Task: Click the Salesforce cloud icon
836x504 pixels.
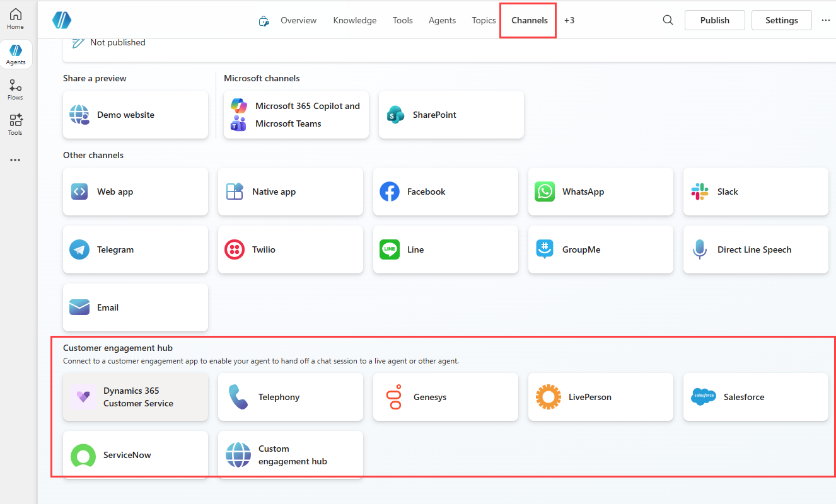Action: pyautogui.click(x=704, y=397)
